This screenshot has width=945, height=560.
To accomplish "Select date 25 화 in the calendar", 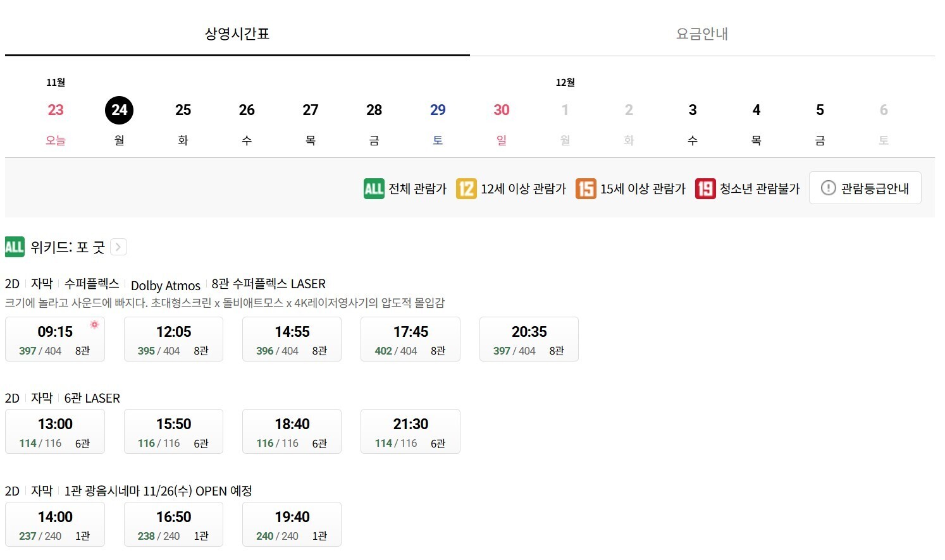I will (x=183, y=123).
